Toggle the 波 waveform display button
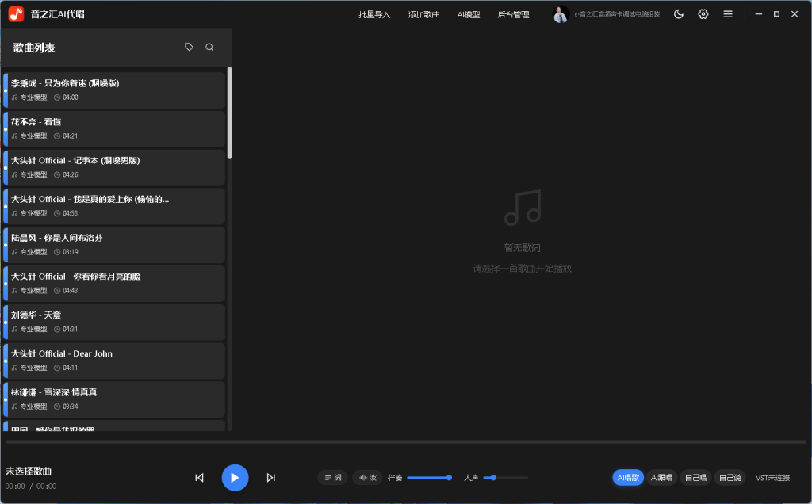 point(366,477)
